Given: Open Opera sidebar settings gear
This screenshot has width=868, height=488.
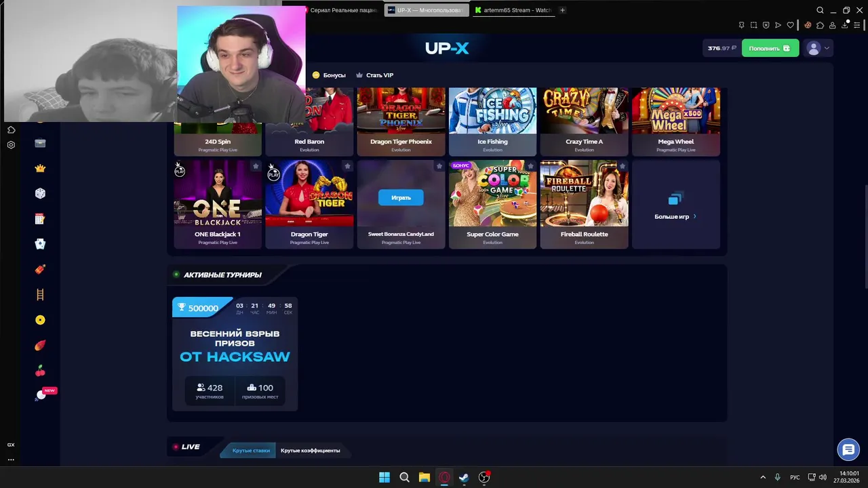Looking at the screenshot, I should click(11, 144).
